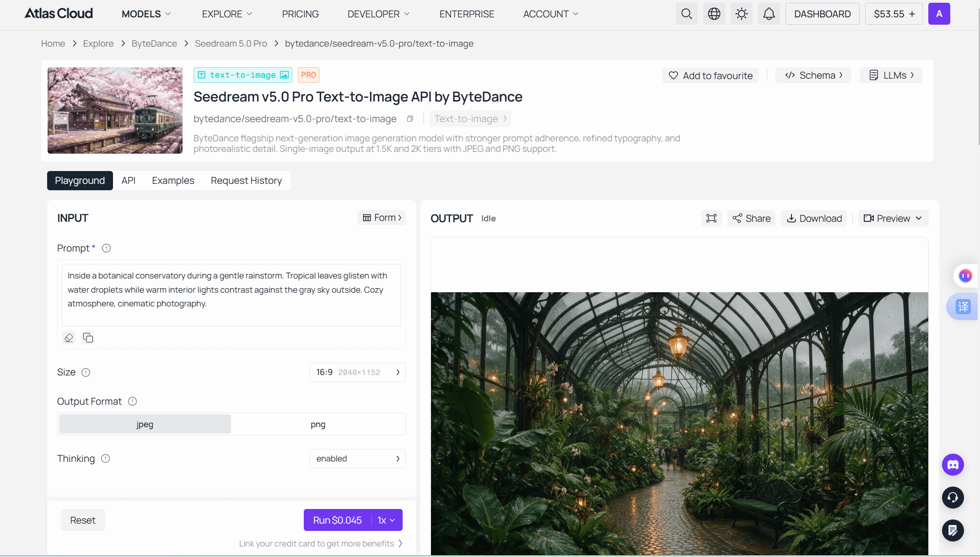This screenshot has height=557, width=980.
Task: Expand the 1x run count dropdown
Action: point(387,520)
